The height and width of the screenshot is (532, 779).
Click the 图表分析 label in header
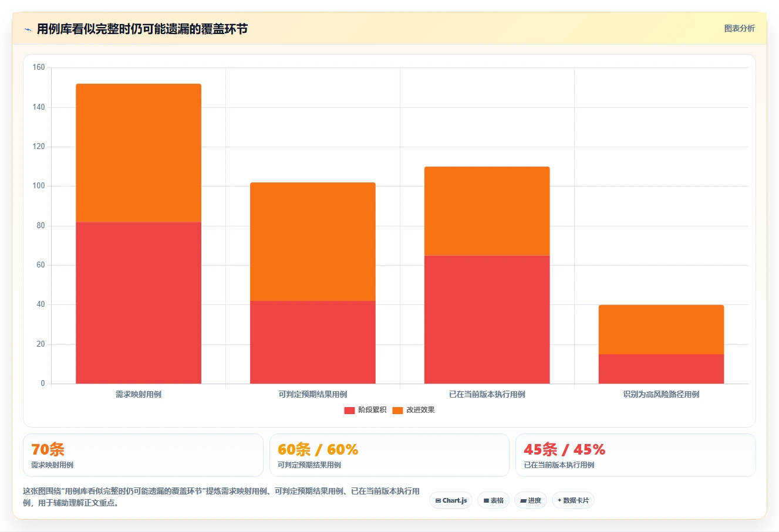[739, 28]
